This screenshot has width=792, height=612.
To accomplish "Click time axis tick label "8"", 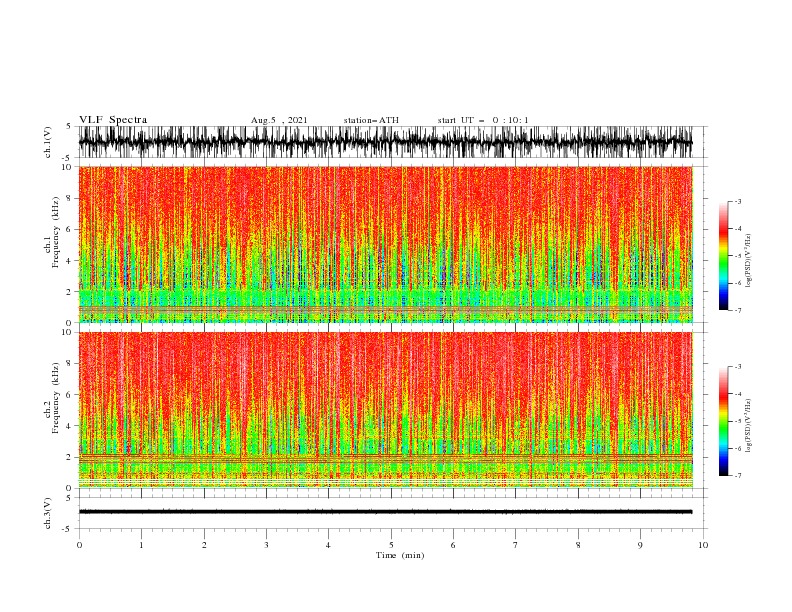I will 578,545.
